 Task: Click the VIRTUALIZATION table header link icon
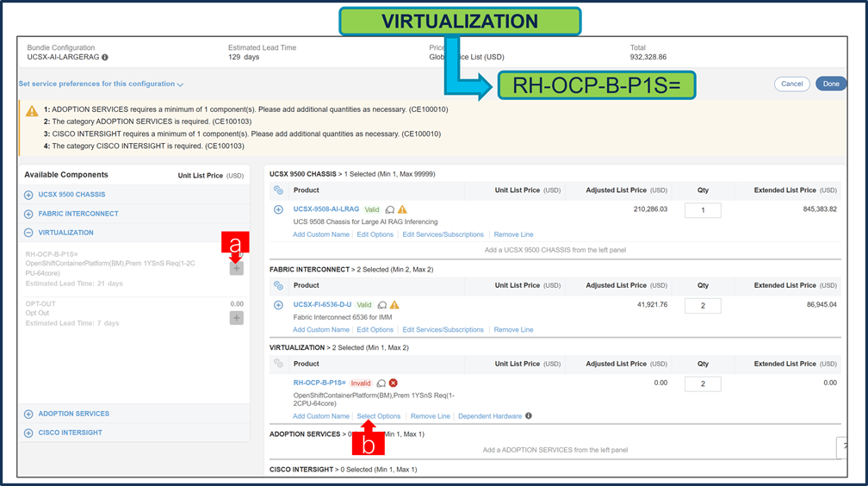[x=278, y=364]
